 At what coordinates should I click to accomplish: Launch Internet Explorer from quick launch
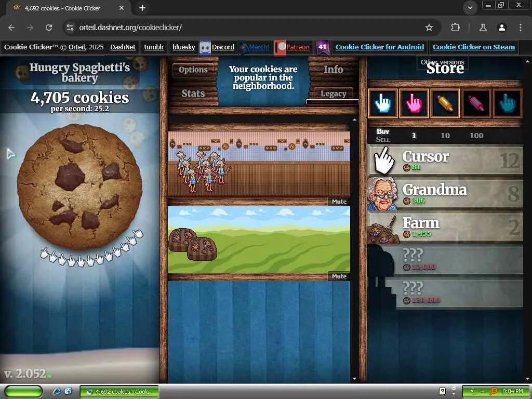[57, 392]
